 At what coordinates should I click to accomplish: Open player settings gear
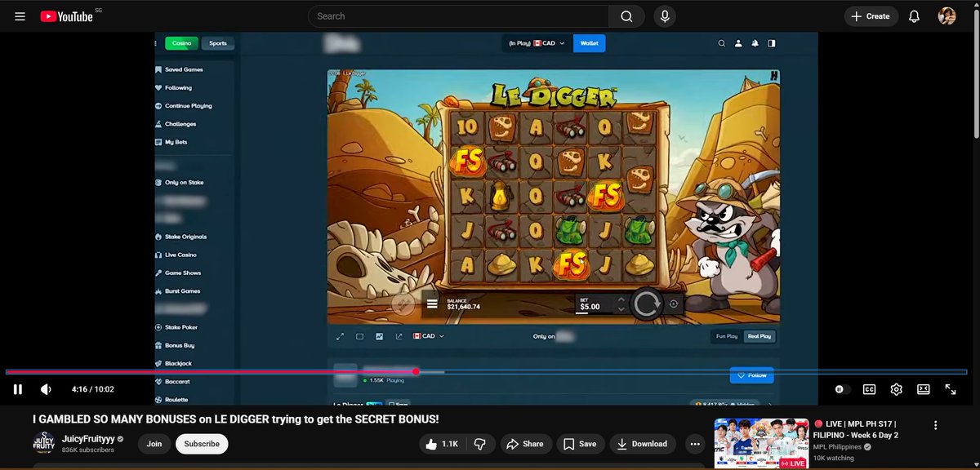coord(897,390)
